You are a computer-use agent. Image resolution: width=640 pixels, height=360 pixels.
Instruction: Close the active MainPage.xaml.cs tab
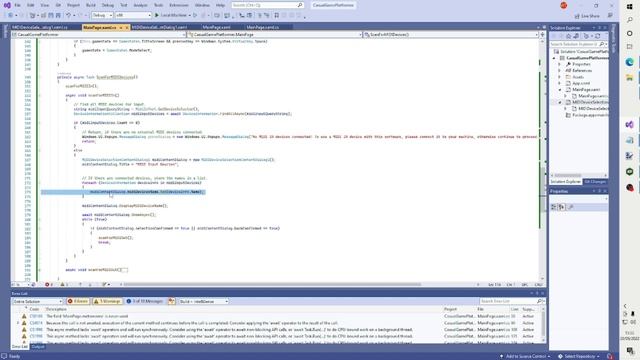[127, 27]
